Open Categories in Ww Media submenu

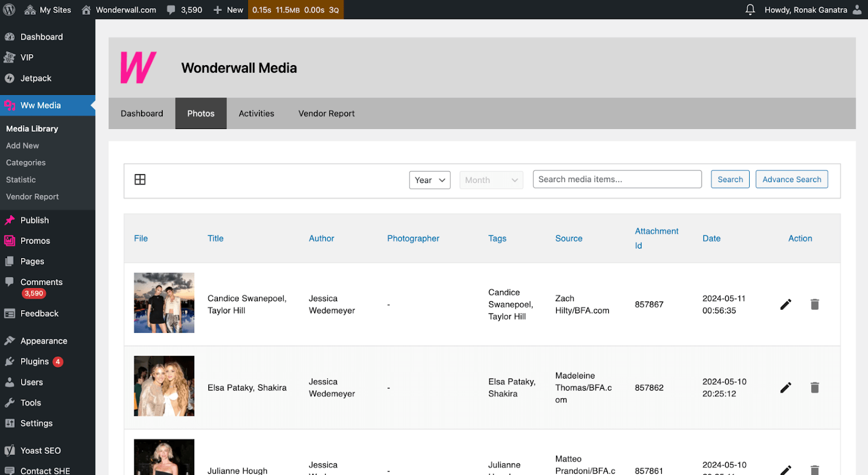[25, 163]
